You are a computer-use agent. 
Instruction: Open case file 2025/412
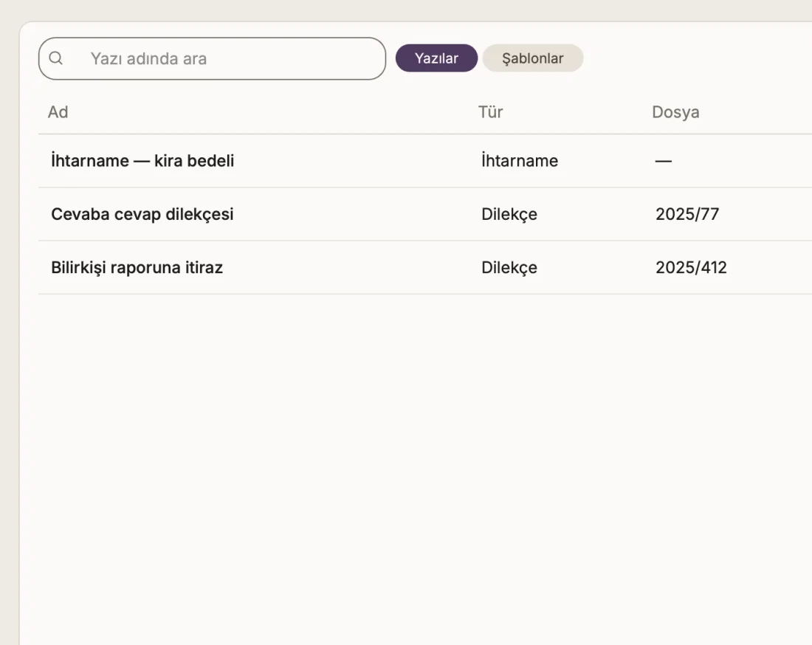pos(691,267)
